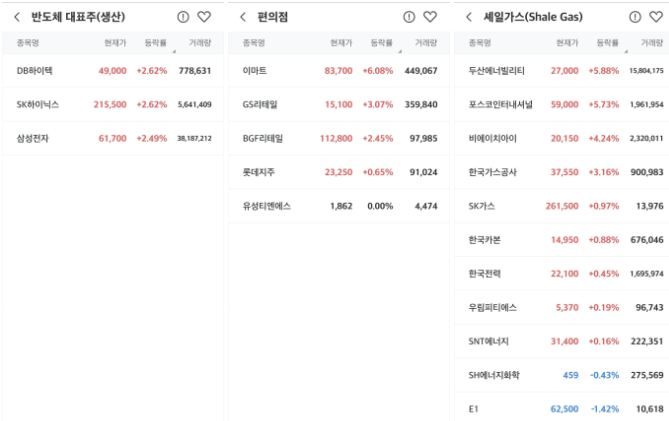Open 한국가스공사 stock row
This screenshot has height=421, width=669.
pyautogui.click(x=561, y=172)
